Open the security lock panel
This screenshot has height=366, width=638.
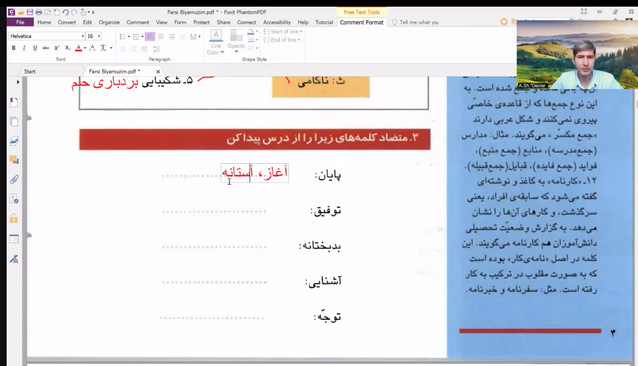point(14,218)
